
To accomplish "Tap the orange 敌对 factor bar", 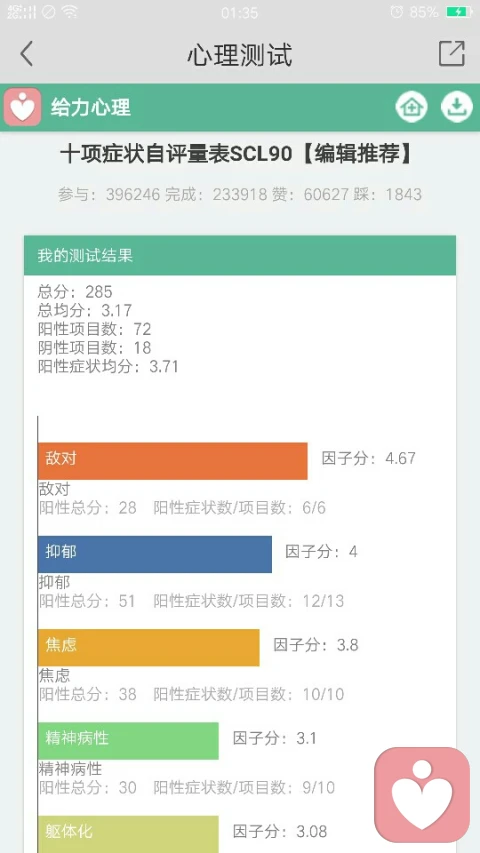I will (x=173, y=461).
